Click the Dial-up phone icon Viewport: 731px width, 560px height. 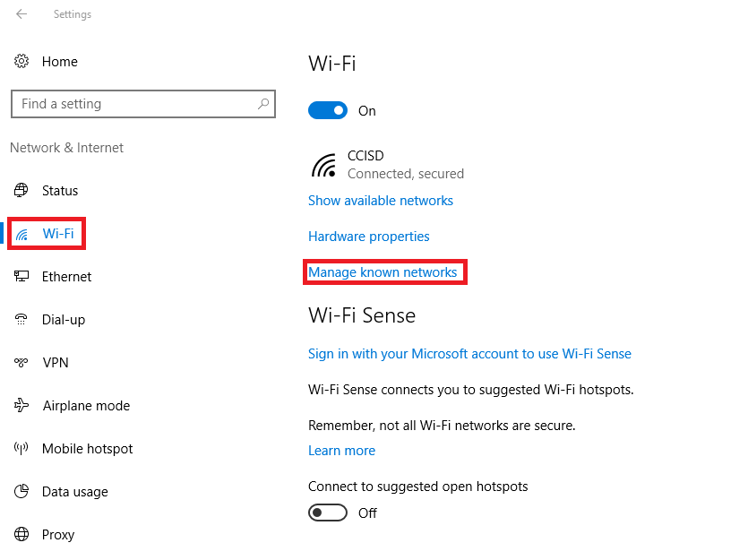pos(21,319)
